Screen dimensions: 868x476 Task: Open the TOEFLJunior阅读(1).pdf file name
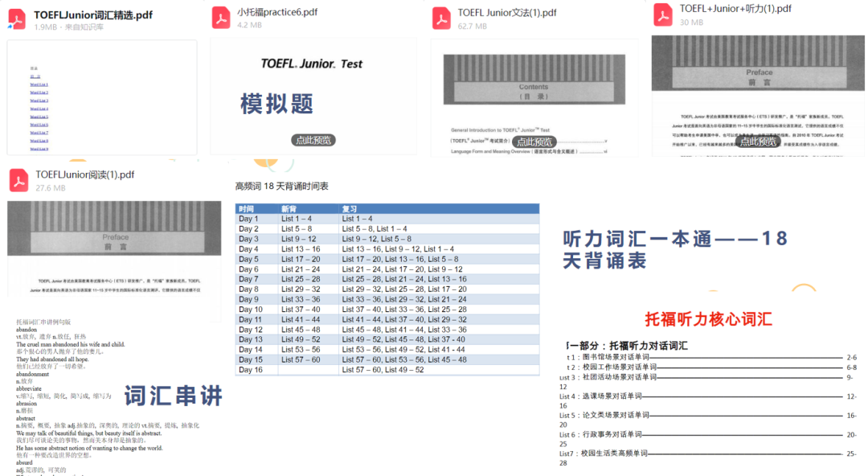84,174
